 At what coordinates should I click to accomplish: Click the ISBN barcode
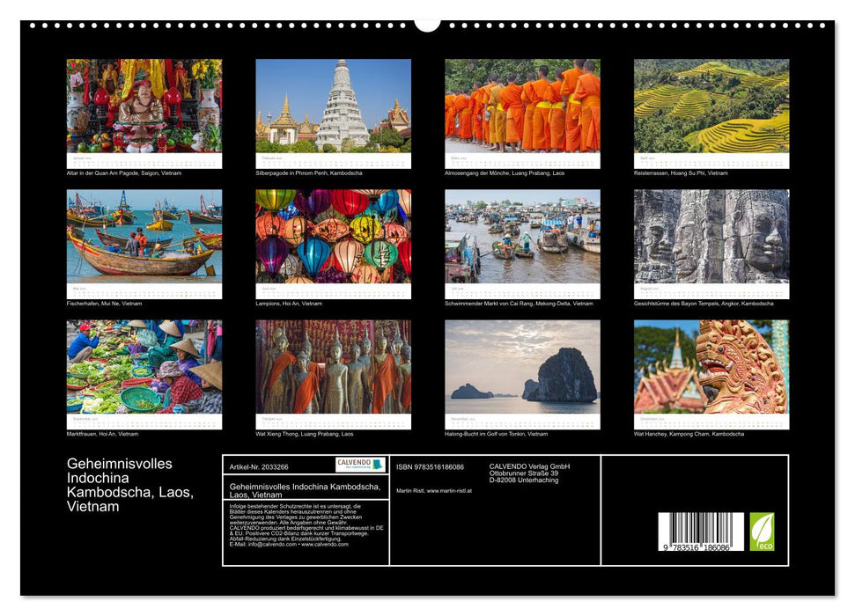tap(701, 532)
